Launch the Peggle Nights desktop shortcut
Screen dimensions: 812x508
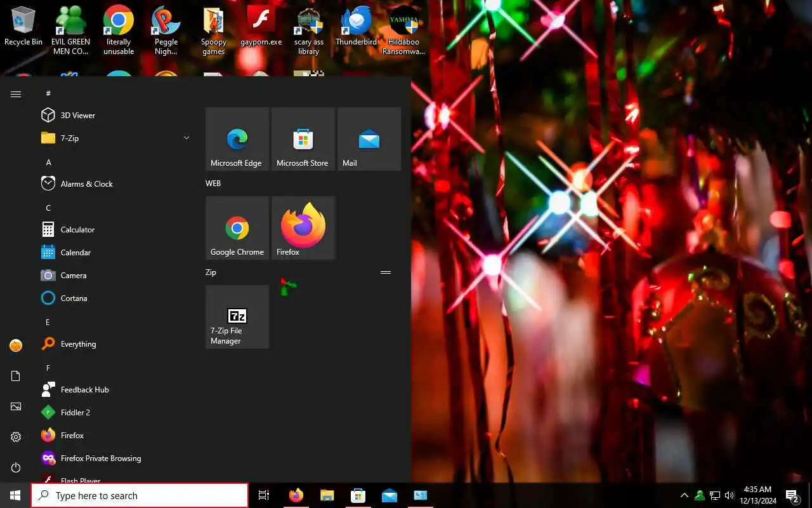[166, 30]
